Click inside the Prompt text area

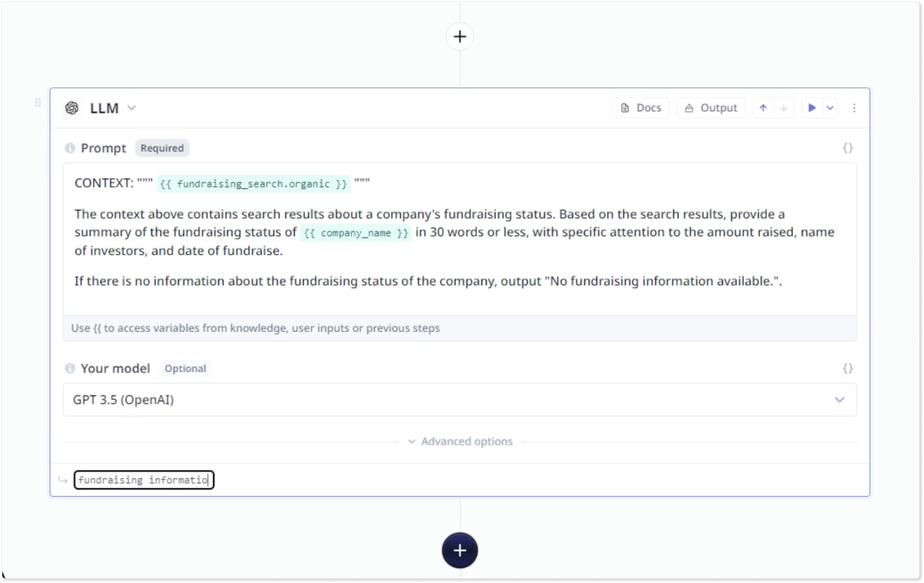click(x=460, y=239)
